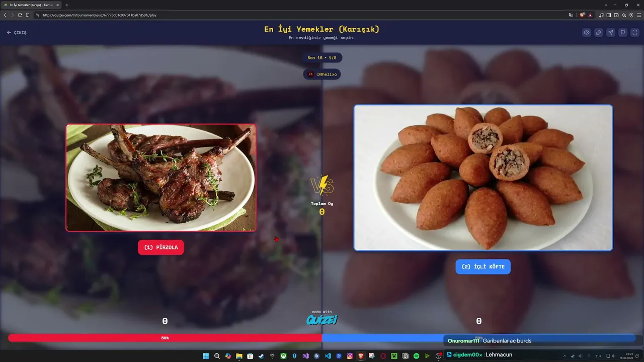This screenshot has width=644, height=362.
Task: Share the quiz with paper plane icon
Action: coord(611,33)
